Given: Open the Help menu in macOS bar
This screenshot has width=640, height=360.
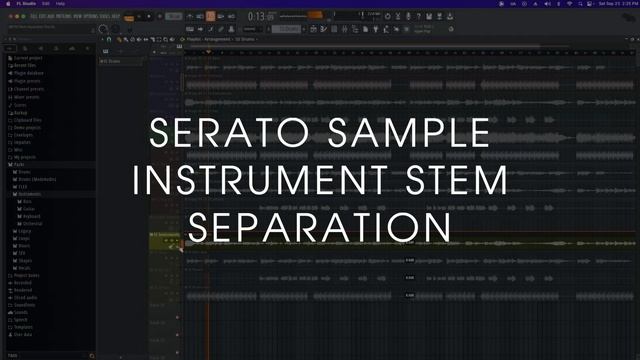Looking at the screenshot, I should (x=60, y=4).
